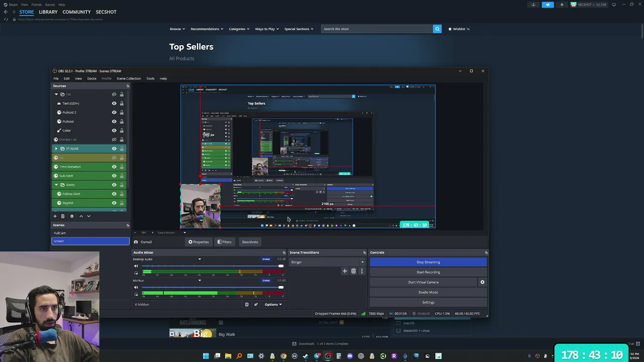The image size is (644, 362).
Task: Hide the YT NARE group
Action: click(x=114, y=148)
